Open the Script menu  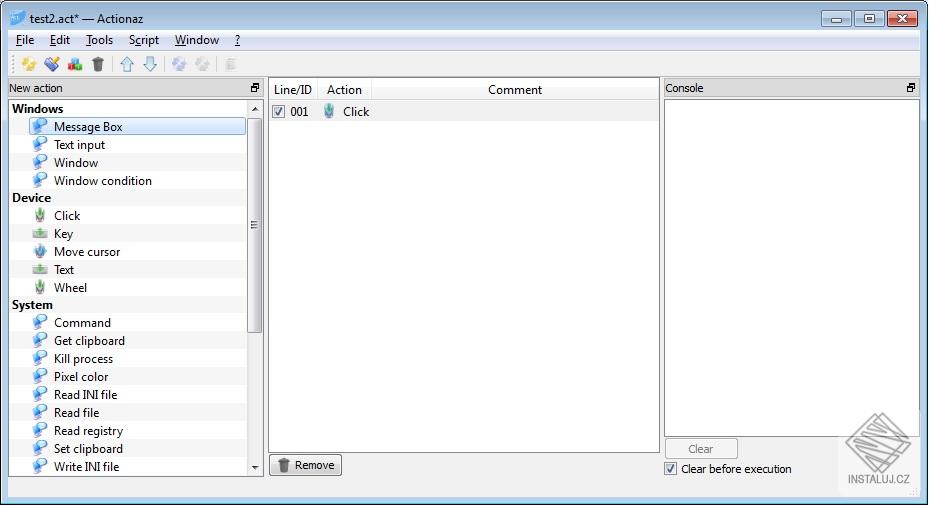coord(144,40)
